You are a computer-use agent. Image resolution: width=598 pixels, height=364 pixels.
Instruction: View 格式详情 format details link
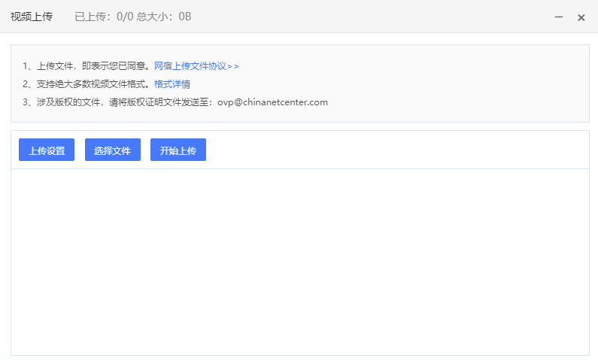(x=172, y=84)
